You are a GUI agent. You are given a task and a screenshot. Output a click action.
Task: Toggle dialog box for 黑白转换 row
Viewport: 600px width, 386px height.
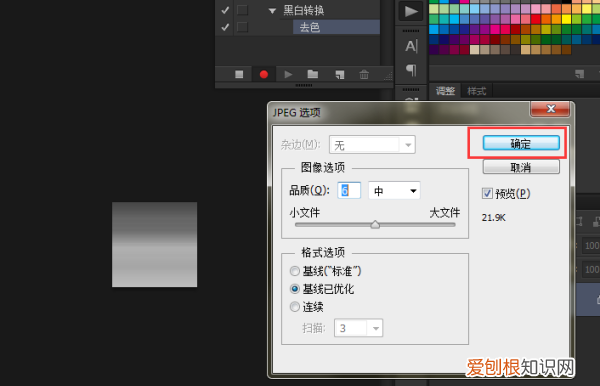[242, 10]
